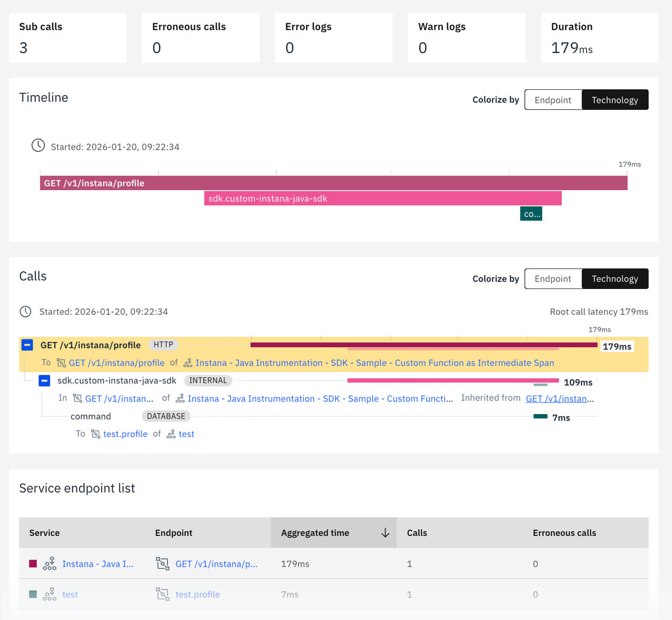Sort by Aggregated time column
672x620 pixels.
334,533
